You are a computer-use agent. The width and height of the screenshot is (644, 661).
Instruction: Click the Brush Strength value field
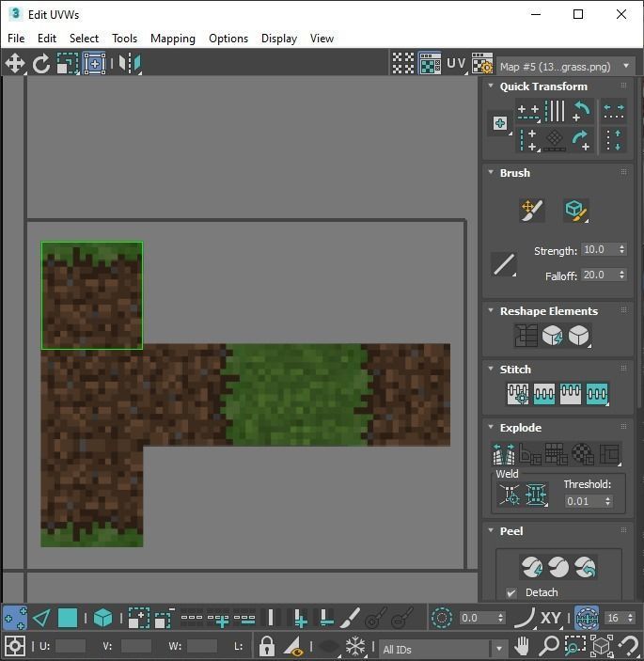tap(599, 249)
